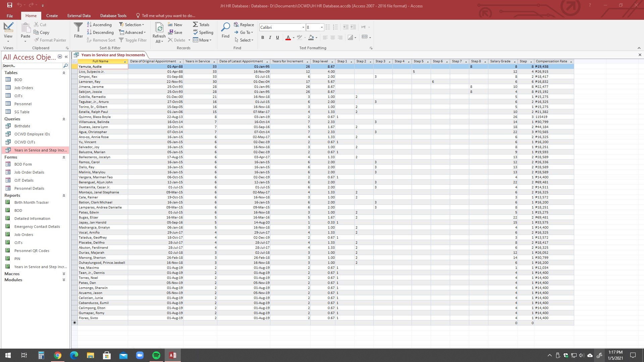Collapse the Tables group in navigation pane
Screen dimensions: 644x362
pyautogui.click(x=64, y=73)
